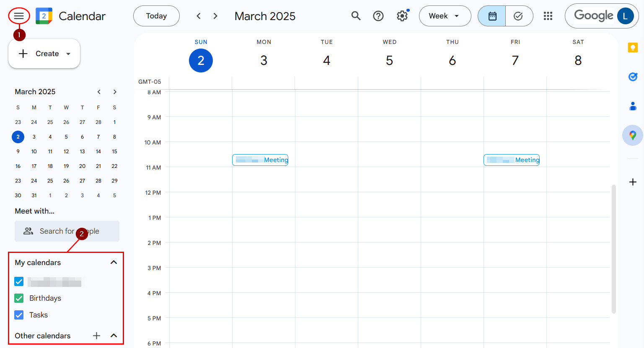Collapse the Other calendars section
This screenshot has width=644, height=348.
(x=114, y=335)
